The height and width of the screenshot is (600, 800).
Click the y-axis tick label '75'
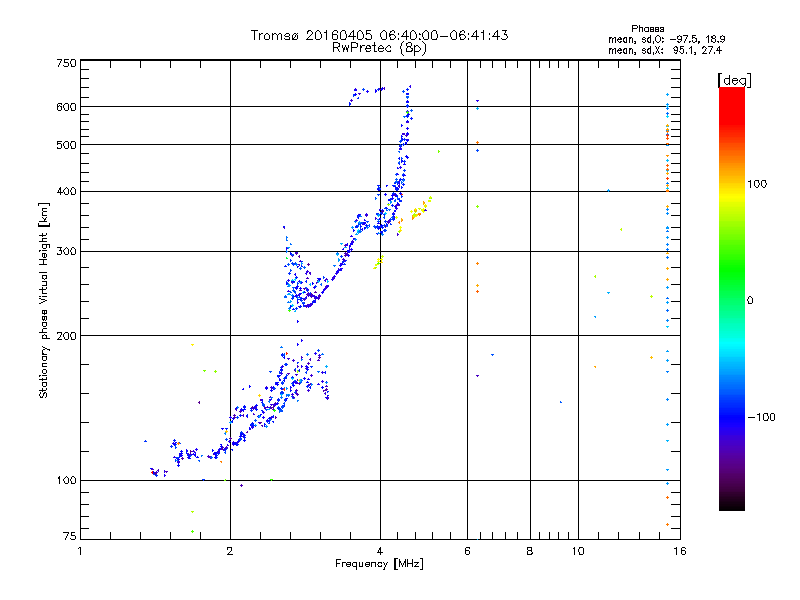(x=70, y=536)
